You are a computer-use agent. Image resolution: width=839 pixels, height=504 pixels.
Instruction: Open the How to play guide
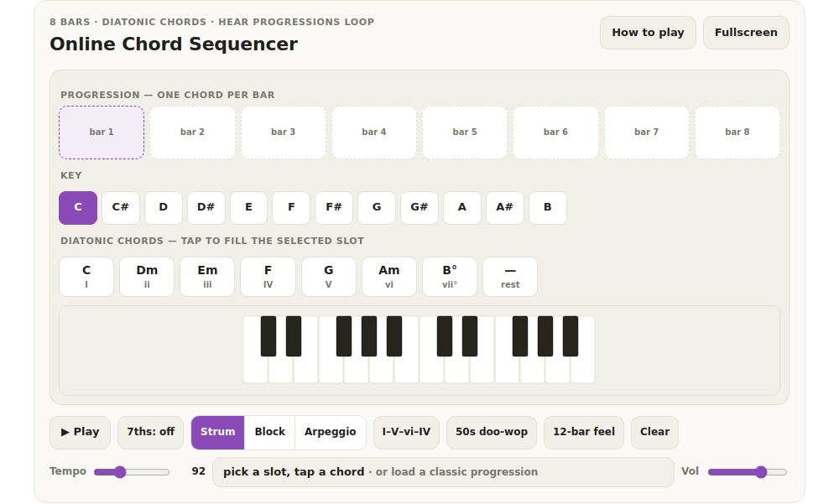coord(648,33)
